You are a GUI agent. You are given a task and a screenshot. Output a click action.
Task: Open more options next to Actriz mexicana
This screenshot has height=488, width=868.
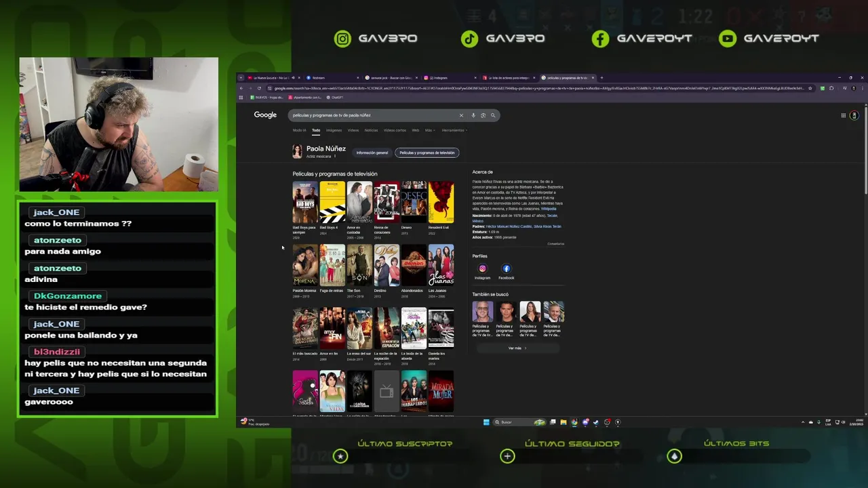pyautogui.click(x=334, y=157)
